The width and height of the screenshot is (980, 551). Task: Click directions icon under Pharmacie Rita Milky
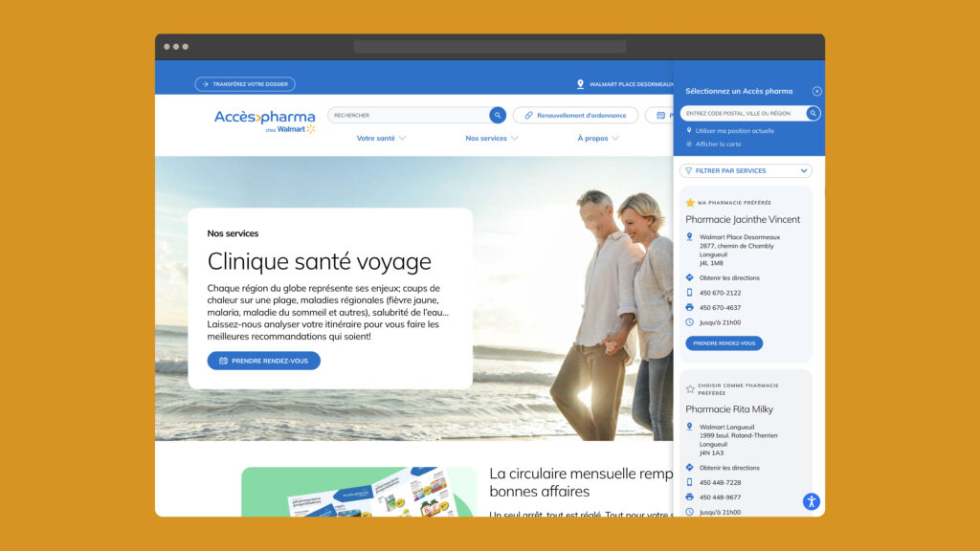click(689, 467)
